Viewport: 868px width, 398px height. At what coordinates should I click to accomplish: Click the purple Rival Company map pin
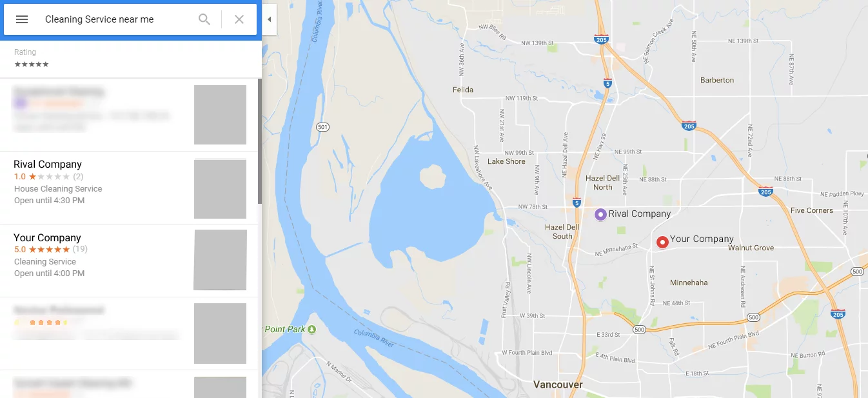point(600,214)
